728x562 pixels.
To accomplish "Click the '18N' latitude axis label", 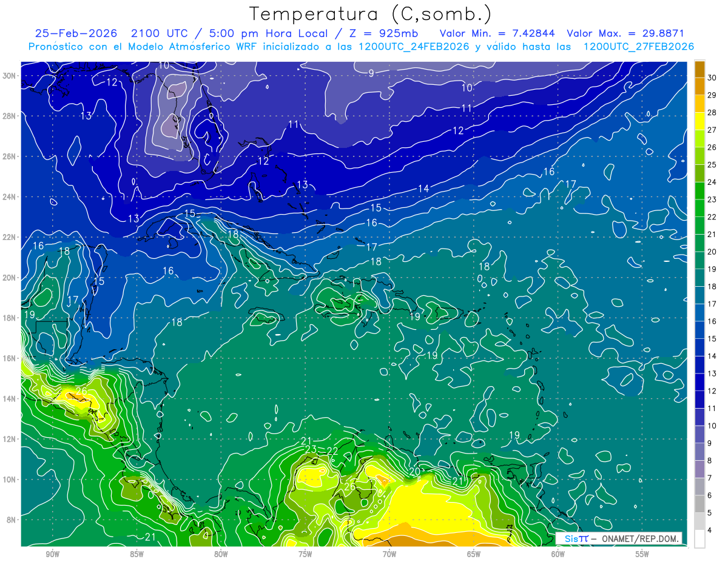I will (10, 318).
